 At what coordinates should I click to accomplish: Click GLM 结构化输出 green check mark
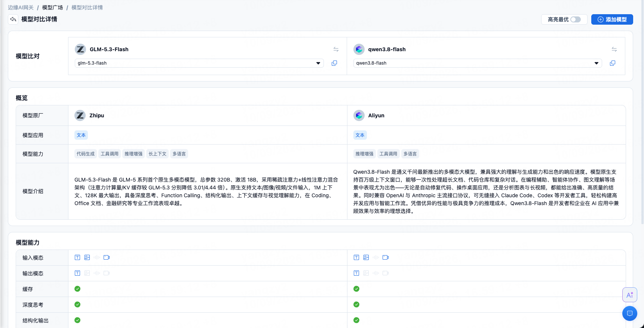[77, 320]
